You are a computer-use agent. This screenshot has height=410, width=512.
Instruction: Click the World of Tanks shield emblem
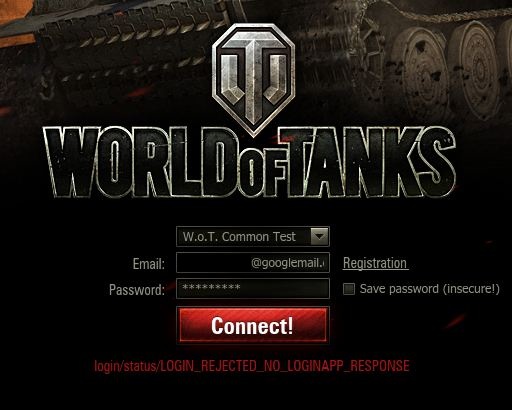pos(253,80)
